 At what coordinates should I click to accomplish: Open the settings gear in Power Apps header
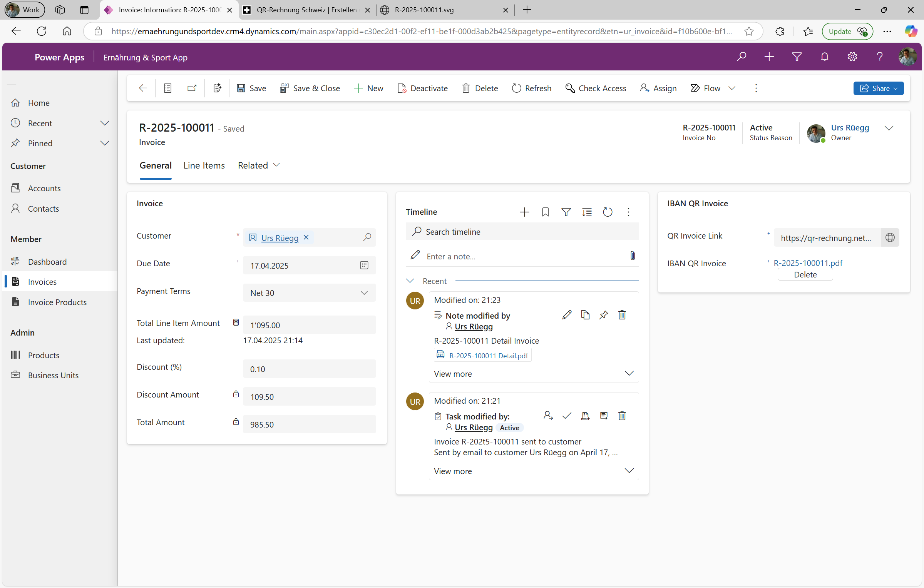coord(852,57)
